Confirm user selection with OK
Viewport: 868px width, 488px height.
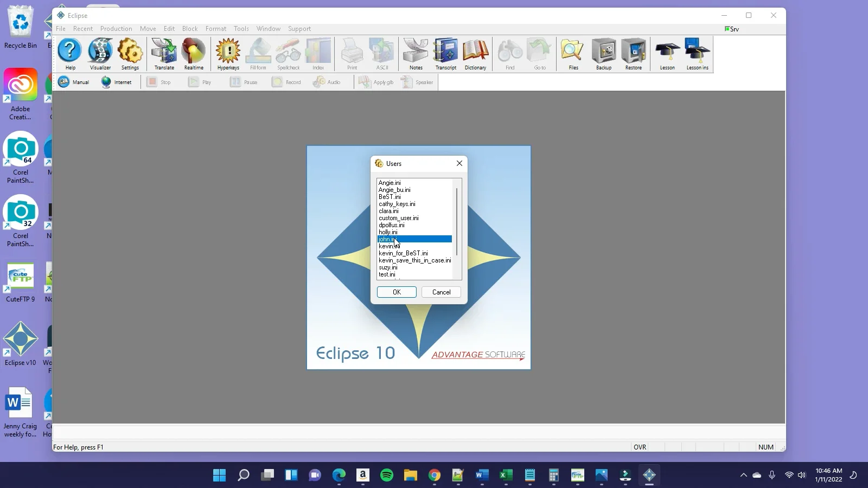(397, 292)
